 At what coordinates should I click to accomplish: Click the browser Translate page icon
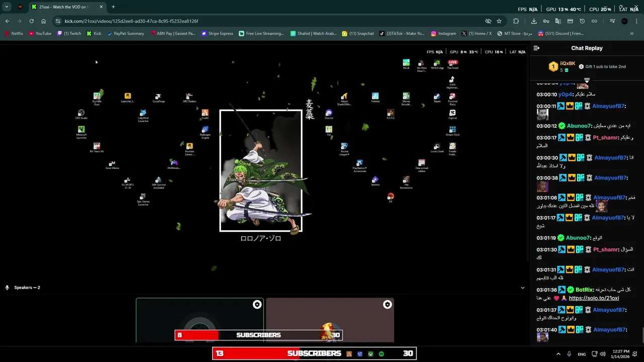click(x=558, y=21)
